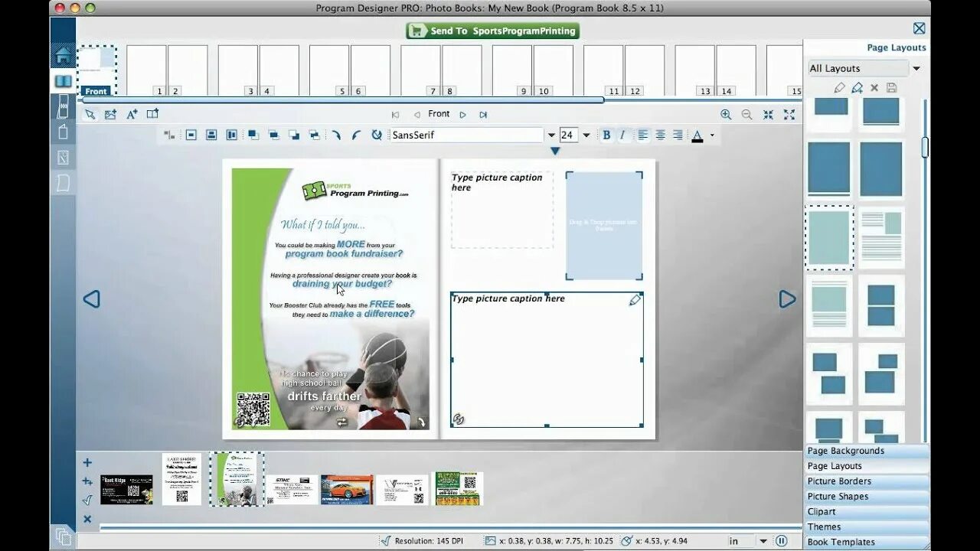Click the zoom in magnifier
The height and width of the screenshot is (551, 980).
click(726, 115)
